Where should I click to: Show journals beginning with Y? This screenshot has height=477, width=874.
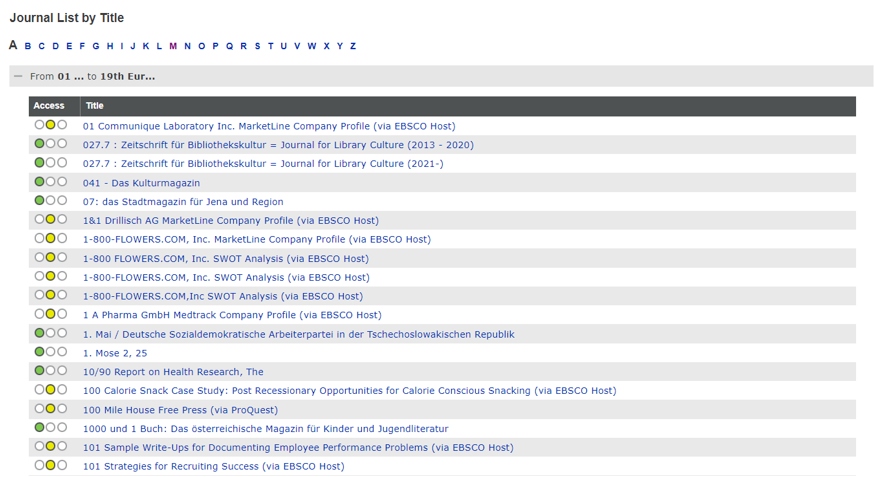pos(339,46)
